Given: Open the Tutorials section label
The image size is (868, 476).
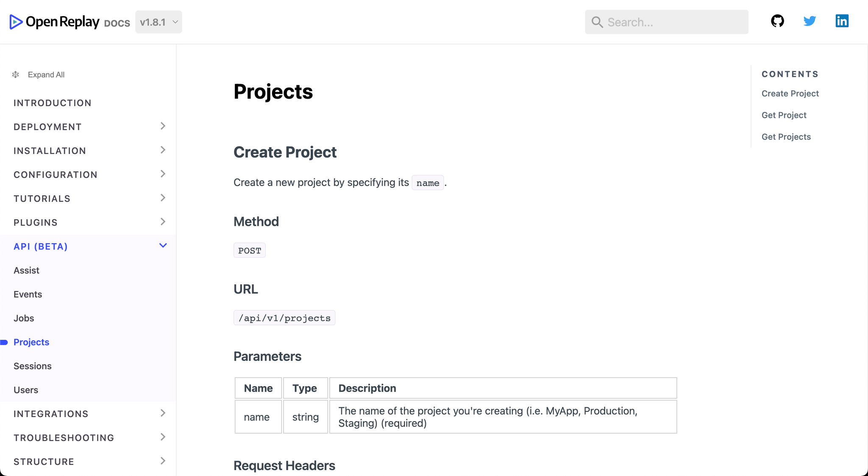Looking at the screenshot, I should point(42,199).
